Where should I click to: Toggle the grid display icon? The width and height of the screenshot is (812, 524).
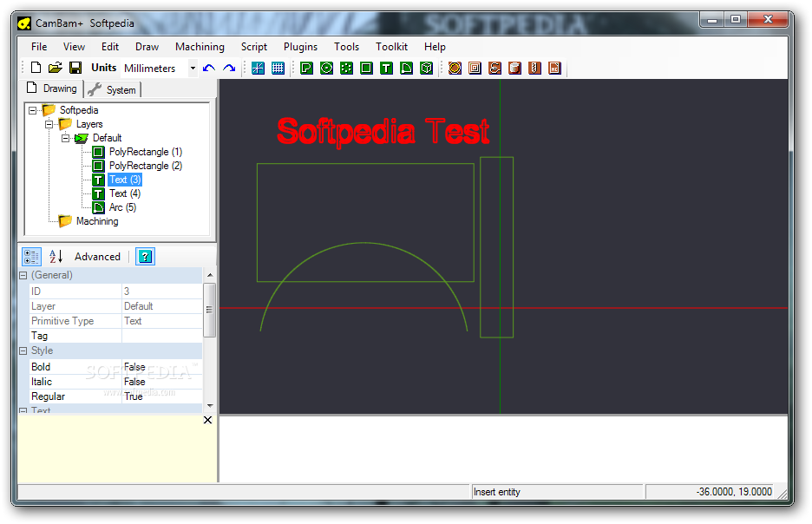278,68
